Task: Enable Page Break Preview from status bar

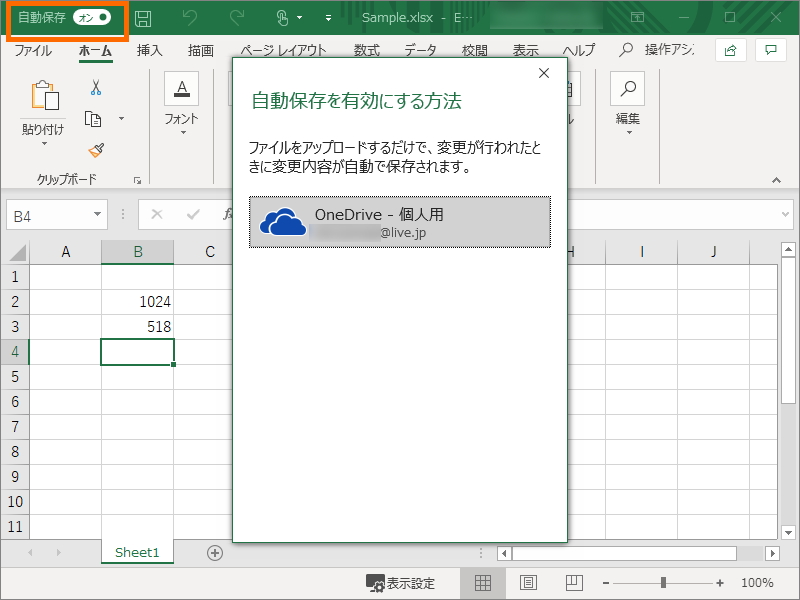Action: click(x=571, y=582)
